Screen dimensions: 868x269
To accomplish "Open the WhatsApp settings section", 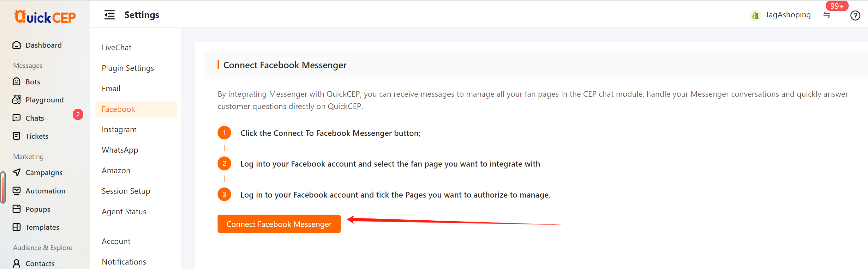I will point(120,150).
